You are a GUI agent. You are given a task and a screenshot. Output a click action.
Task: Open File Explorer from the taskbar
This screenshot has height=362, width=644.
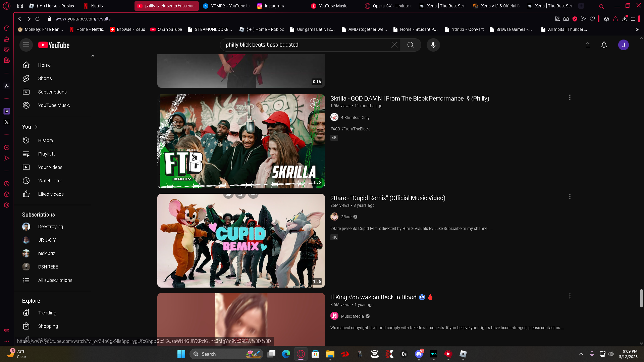(x=330, y=354)
